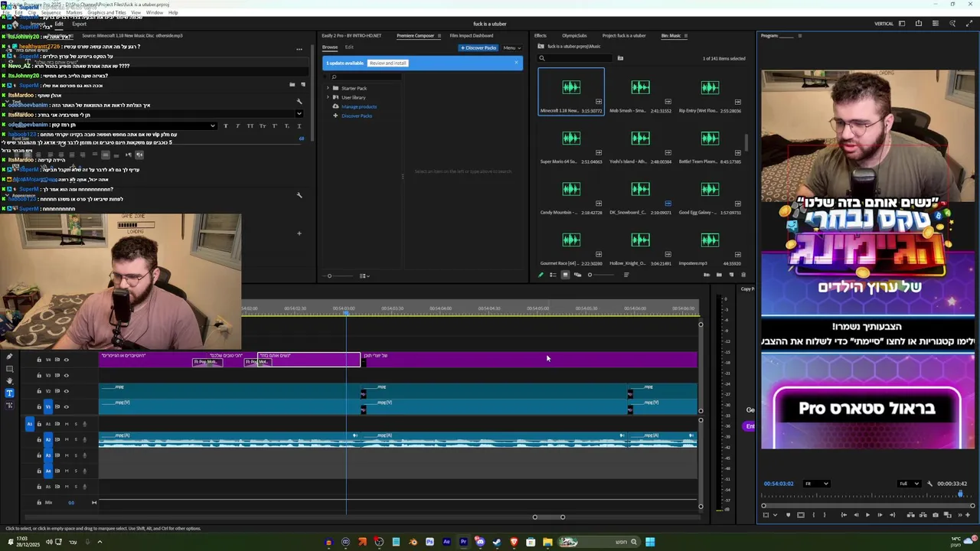Step back one frame in Program monitor
The width and height of the screenshot is (980, 551).
point(857,515)
